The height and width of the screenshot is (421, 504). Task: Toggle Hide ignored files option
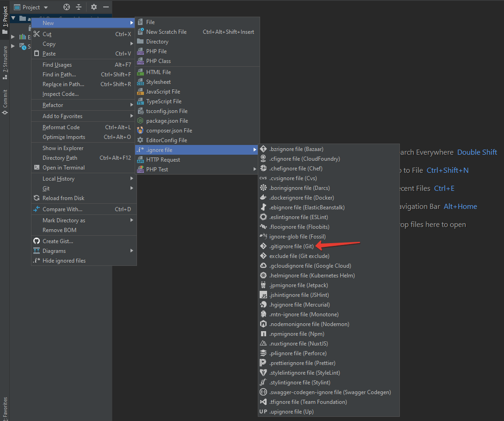click(x=64, y=261)
